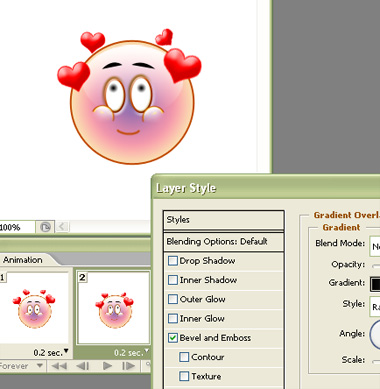Click the Inner Glow label text
Screen dimensions: 380x389
click(202, 319)
